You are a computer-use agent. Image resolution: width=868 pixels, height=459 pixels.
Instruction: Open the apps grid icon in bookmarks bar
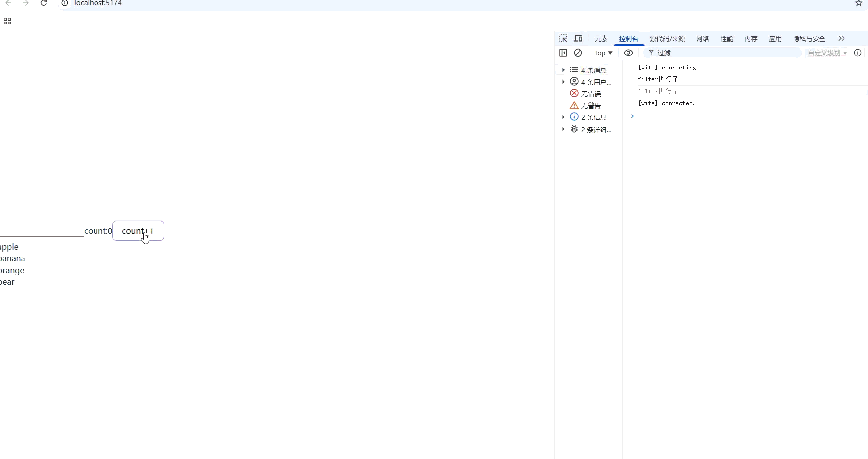7,21
